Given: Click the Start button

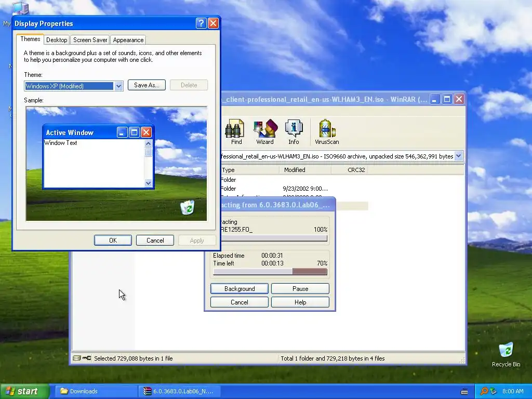Looking at the screenshot, I should [x=24, y=391].
